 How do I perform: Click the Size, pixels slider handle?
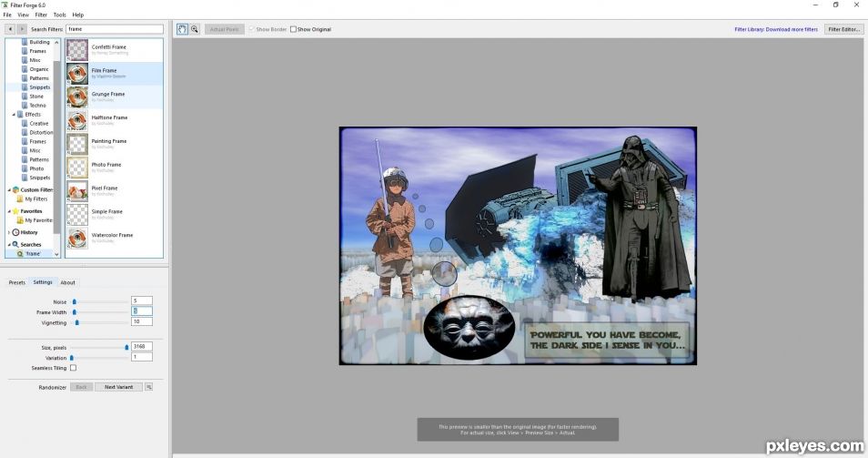pyautogui.click(x=126, y=347)
